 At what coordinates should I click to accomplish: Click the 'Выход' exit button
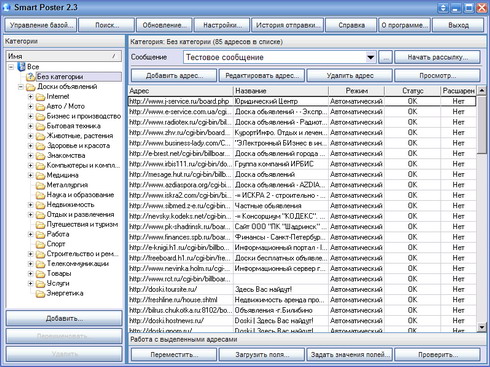pos(458,25)
